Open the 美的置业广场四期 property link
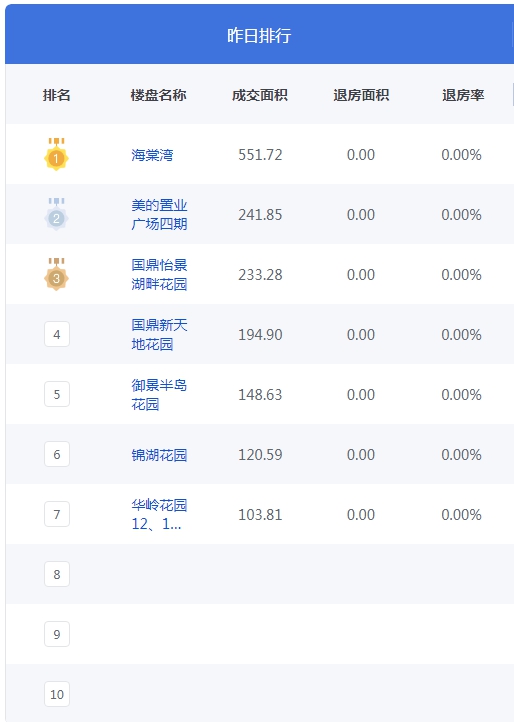Viewport: 514px width, 722px height. click(159, 215)
